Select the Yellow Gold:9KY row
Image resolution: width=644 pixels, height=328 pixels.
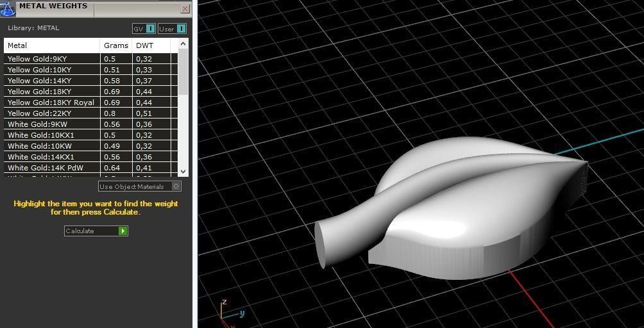91,59
